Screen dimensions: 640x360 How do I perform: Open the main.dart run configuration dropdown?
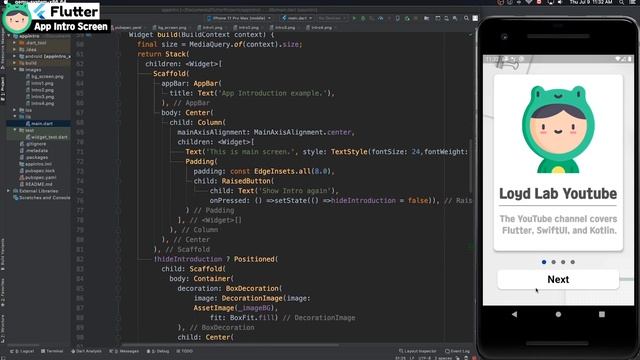coord(297,18)
